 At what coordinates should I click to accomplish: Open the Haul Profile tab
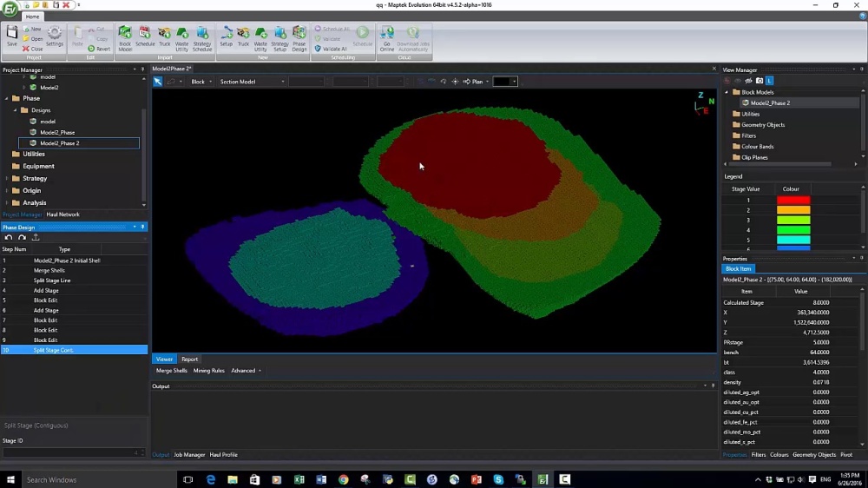pos(223,455)
